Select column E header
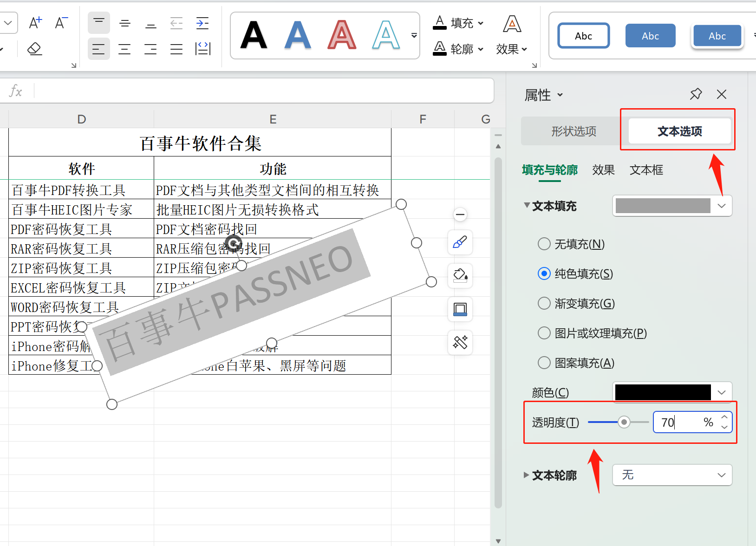The image size is (756, 546). coord(273,119)
